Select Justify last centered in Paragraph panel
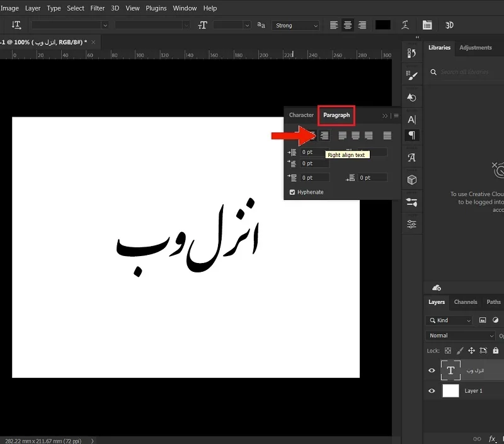This screenshot has height=444, width=504. (355, 136)
